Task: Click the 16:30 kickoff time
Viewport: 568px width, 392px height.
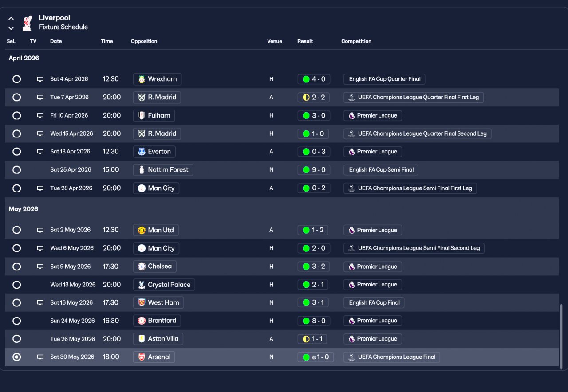Action: click(x=111, y=321)
